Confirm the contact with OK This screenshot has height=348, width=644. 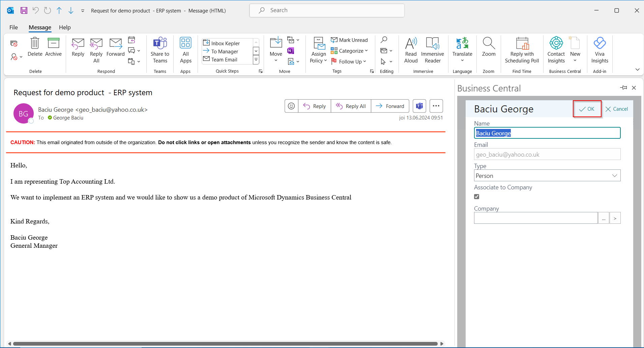click(x=587, y=109)
